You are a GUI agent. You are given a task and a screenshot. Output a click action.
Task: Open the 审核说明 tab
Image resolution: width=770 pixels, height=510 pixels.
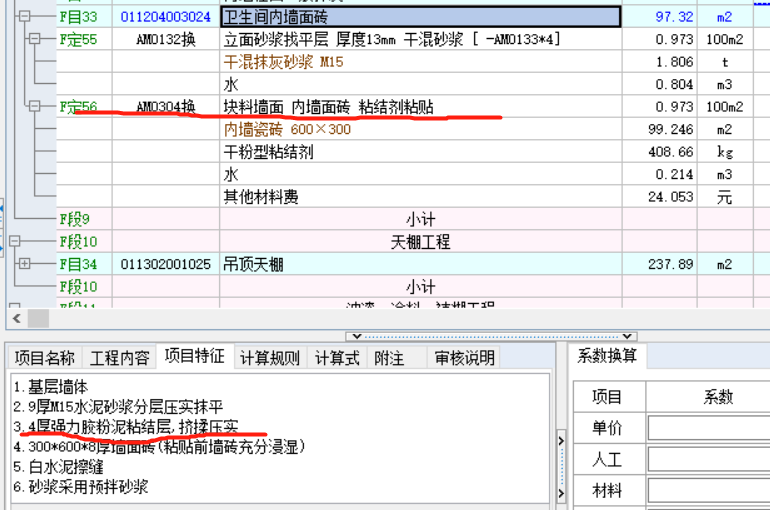point(465,357)
